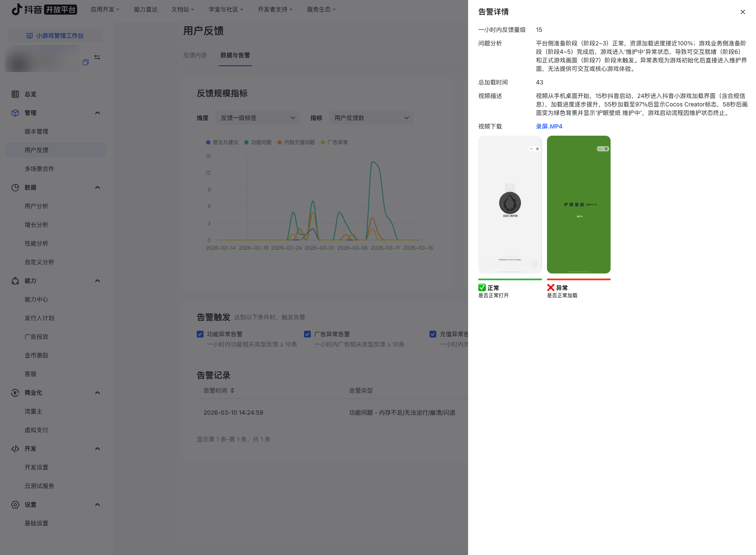Toggle the 功能问题 legend color dot

pos(246,142)
